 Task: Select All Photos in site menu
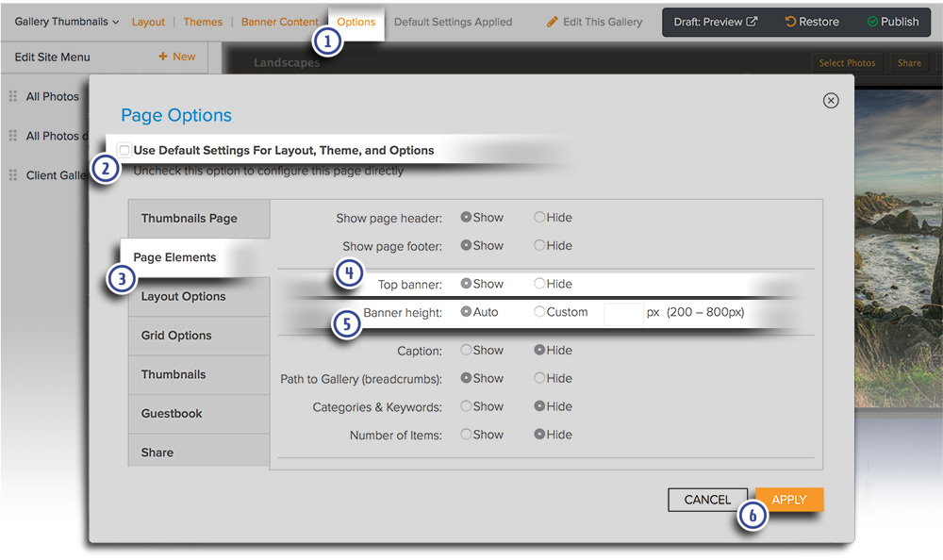coord(52,96)
